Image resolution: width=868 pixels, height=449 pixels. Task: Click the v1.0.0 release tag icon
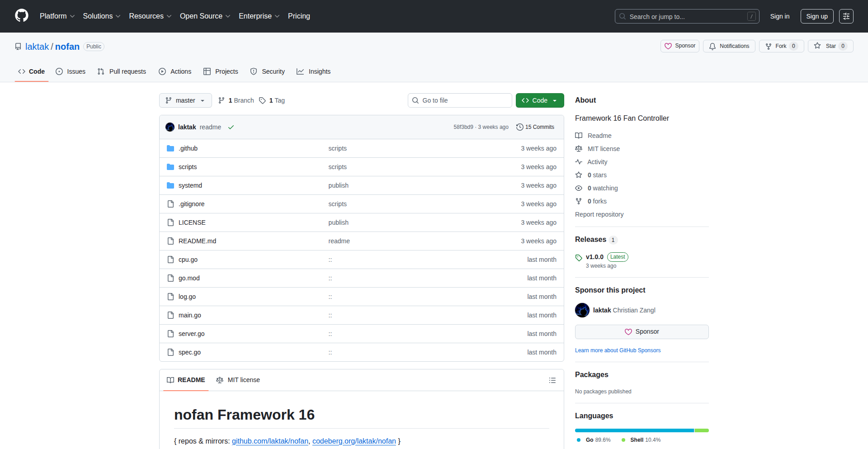click(579, 258)
